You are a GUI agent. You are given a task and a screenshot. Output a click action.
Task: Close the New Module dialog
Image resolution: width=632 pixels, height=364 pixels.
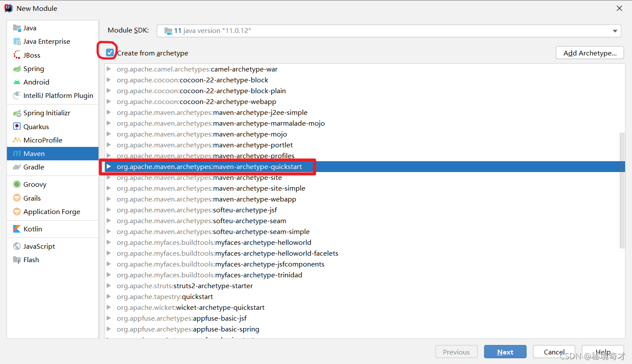coord(619,8)
